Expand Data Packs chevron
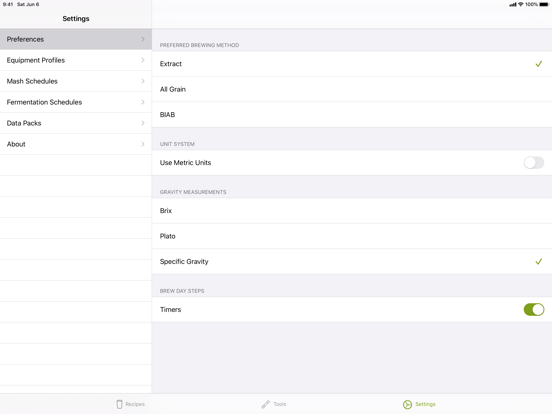The height and width of the screenshot is (414, 552). 143,123
